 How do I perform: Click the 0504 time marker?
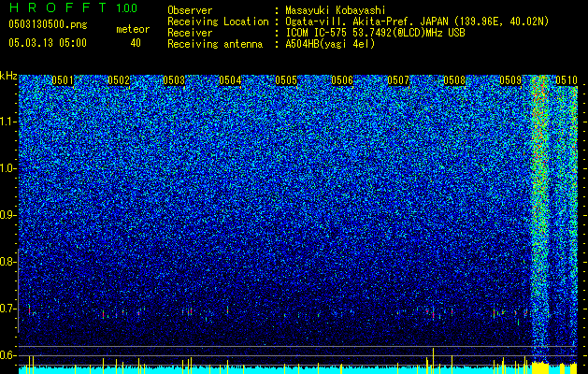coord(230,80)
